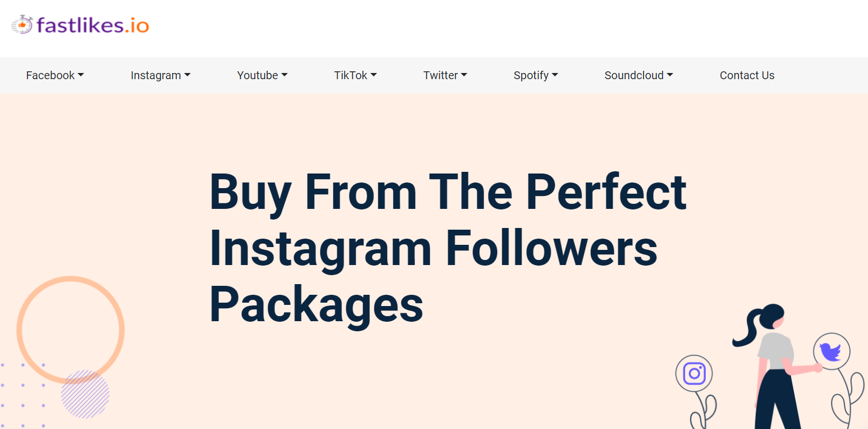Click the Spotify navigation text

click(531, 75)
